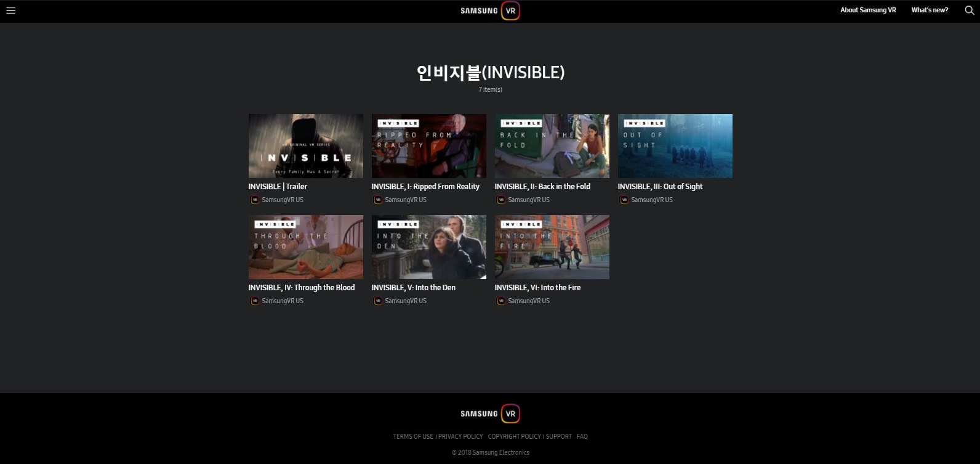Open SamsungVR US channel under Ripped From Reality
The height and width of the screenshot is (464, 980).
click(406, 200)
